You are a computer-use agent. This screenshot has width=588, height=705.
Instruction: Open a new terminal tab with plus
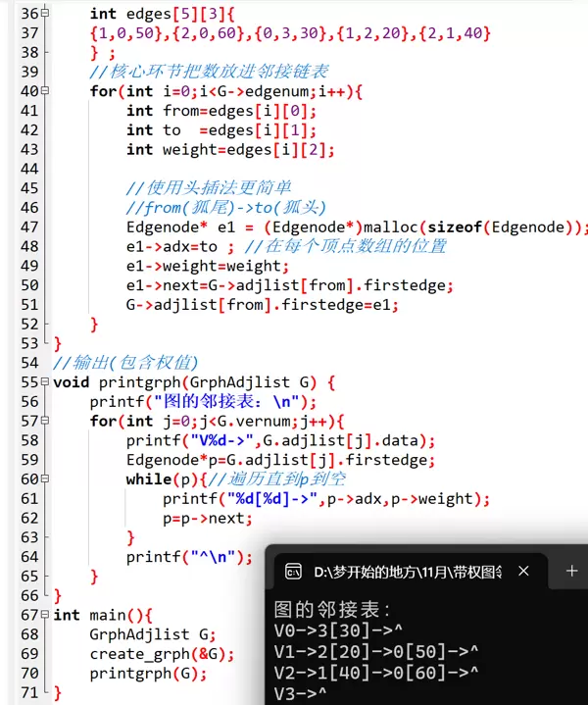click(572, 571)
